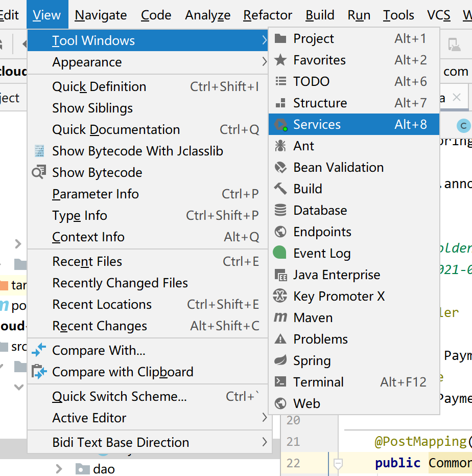Click the Compare with Clipboard icon
Image resolution: width=472 pixels, height=476 pixels.
click(x=39, y=372)
